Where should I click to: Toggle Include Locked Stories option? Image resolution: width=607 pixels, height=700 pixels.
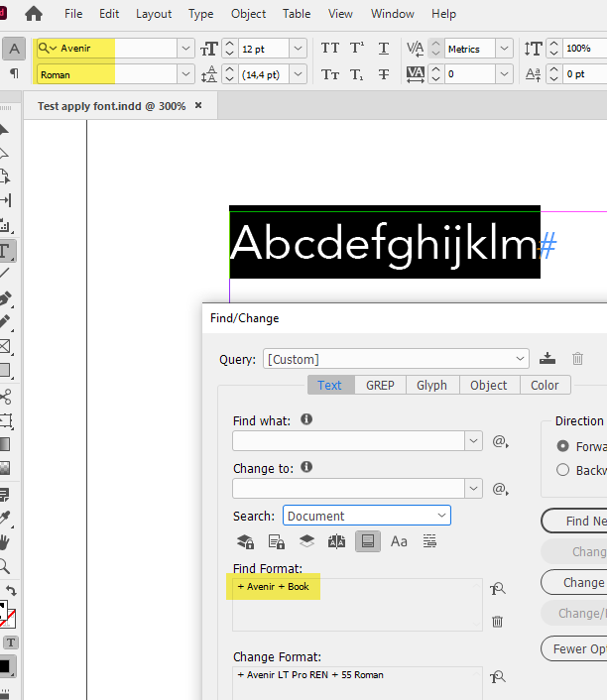point(277,541)
